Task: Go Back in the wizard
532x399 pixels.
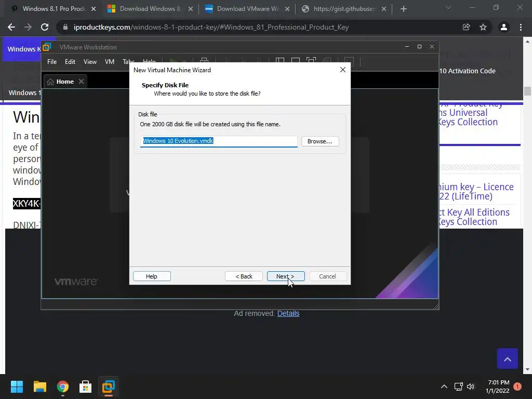Action: (x=244, y=276)
